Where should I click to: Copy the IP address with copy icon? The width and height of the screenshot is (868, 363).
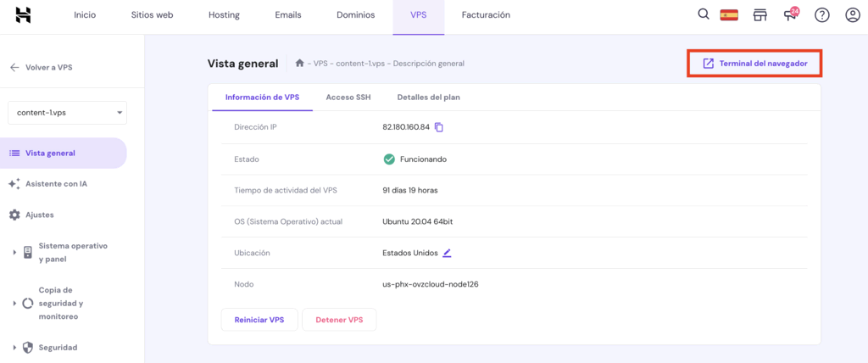439,127
